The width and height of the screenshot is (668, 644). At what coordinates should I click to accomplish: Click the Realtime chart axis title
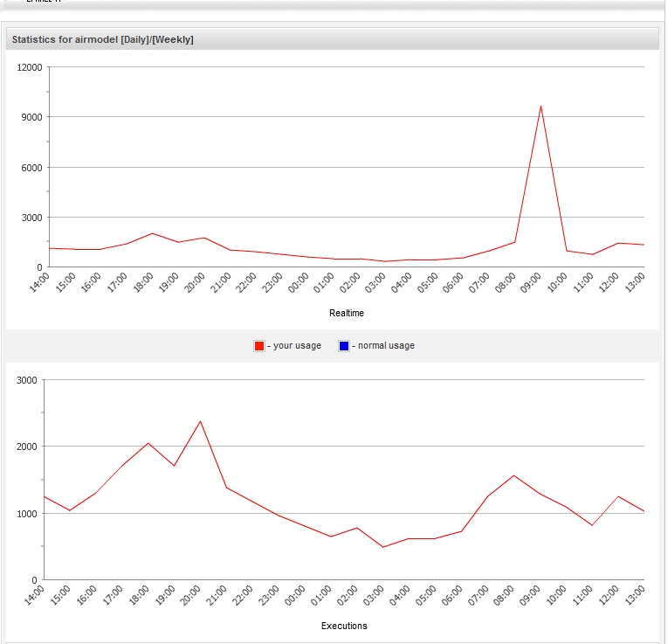tap(347, 313)
